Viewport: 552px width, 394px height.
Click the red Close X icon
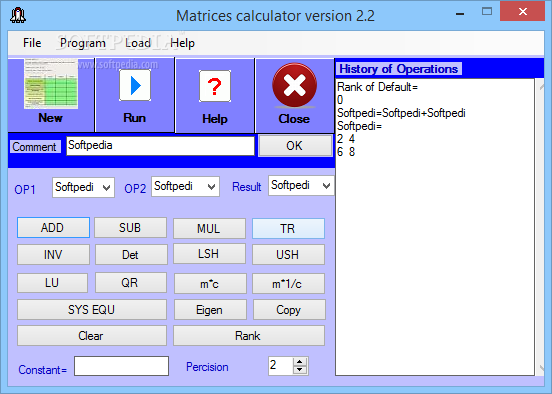coord(294,85)
